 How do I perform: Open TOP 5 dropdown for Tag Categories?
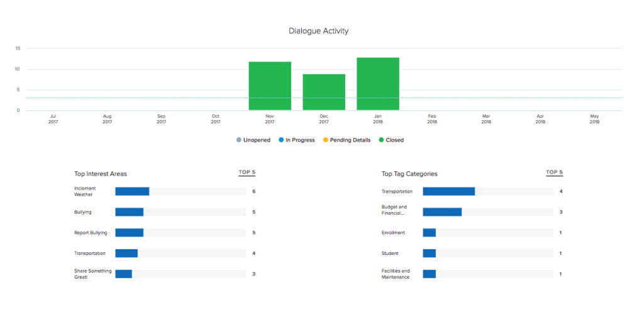tap(554, 172)
